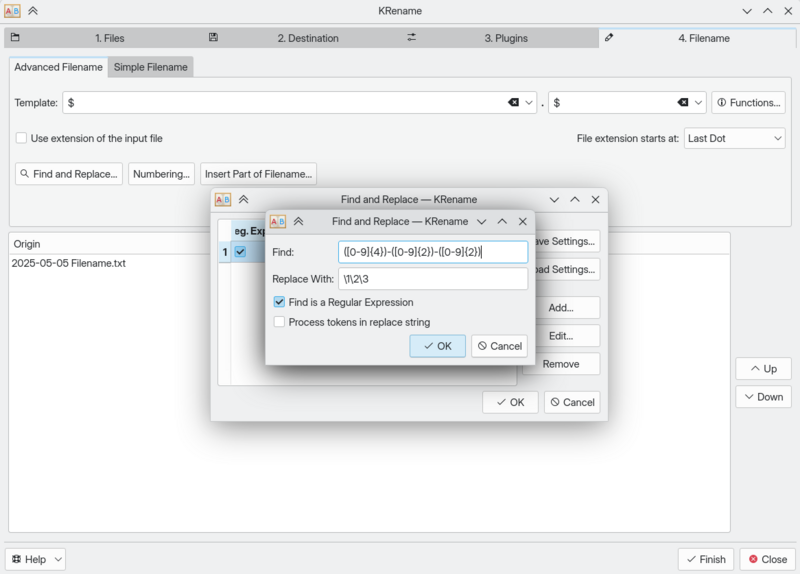Open the Help button dropdown arrow

click(59, 559)
